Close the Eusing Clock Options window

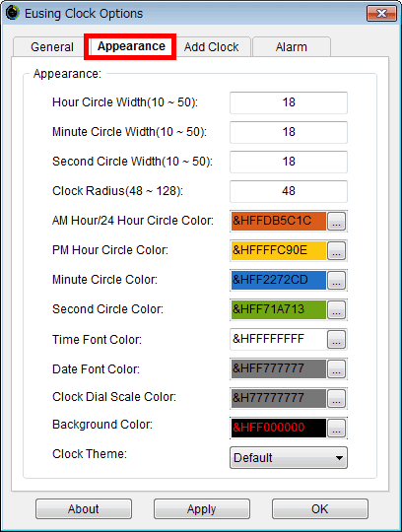(x=381, y=13)
